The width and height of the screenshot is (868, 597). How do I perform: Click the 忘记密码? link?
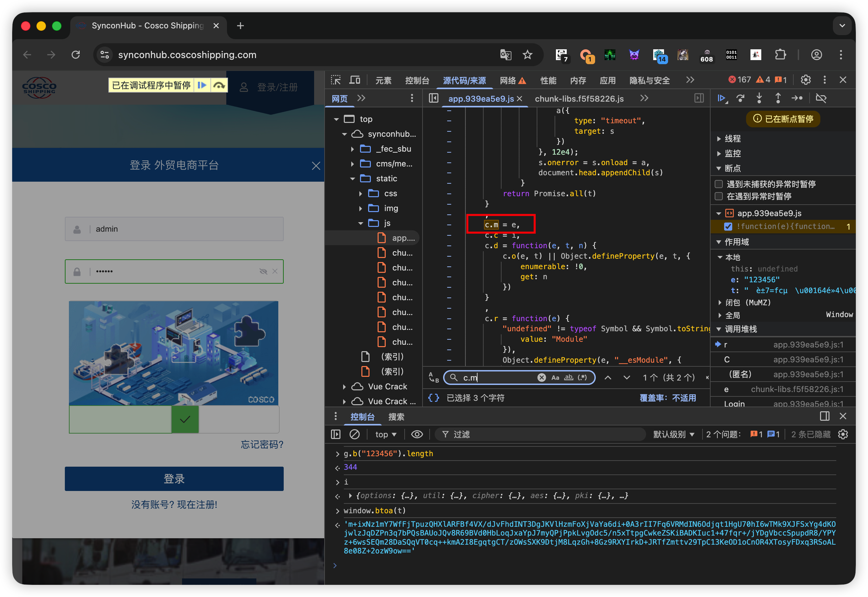(262, 444)
